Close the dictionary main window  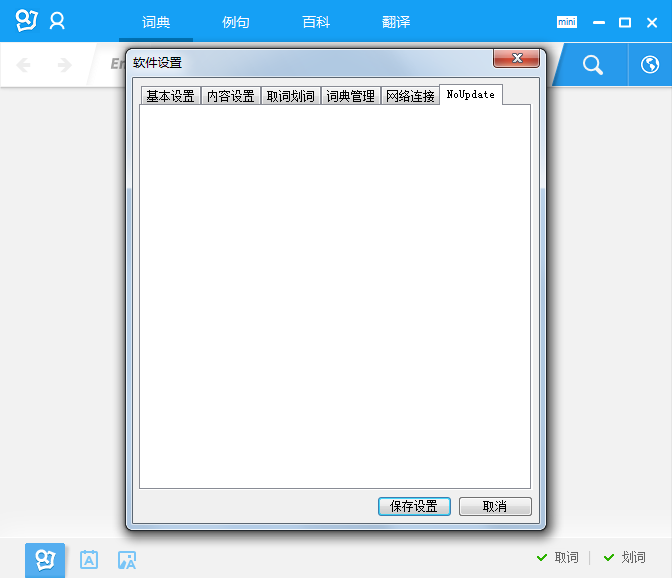652,22
